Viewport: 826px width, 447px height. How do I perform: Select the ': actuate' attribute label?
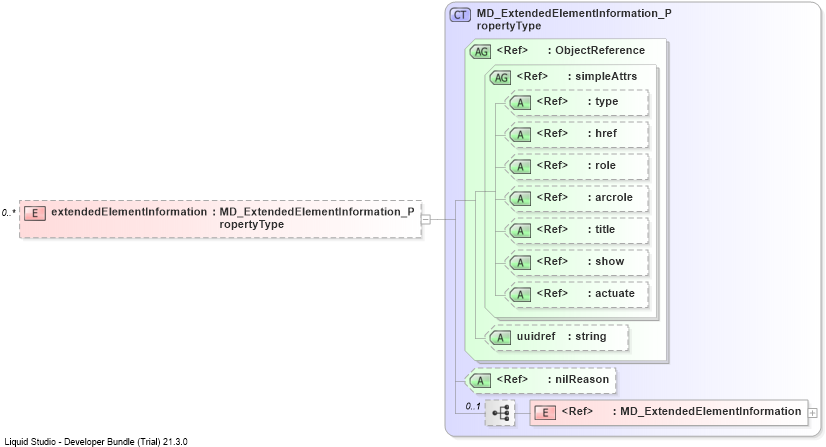click(611, 293)
